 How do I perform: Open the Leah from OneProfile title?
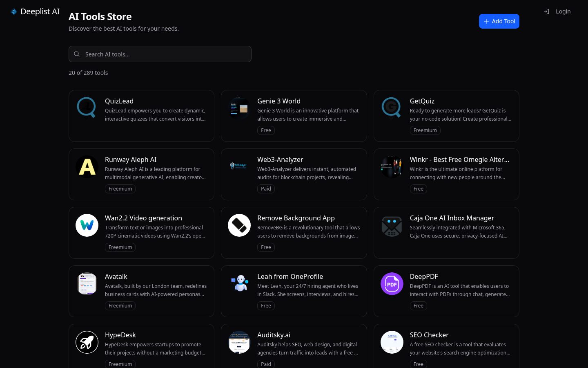(290, 276)
